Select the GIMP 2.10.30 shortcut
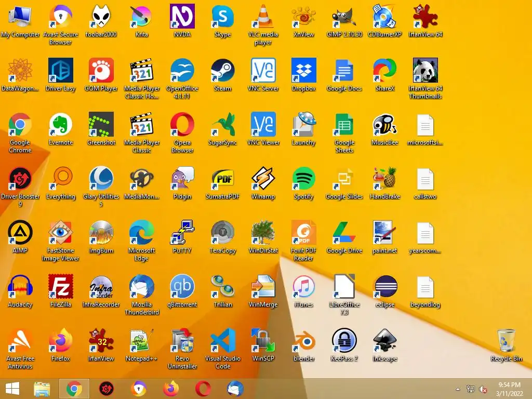This screenshot has height=399, width=532. (x=344, y=21)
